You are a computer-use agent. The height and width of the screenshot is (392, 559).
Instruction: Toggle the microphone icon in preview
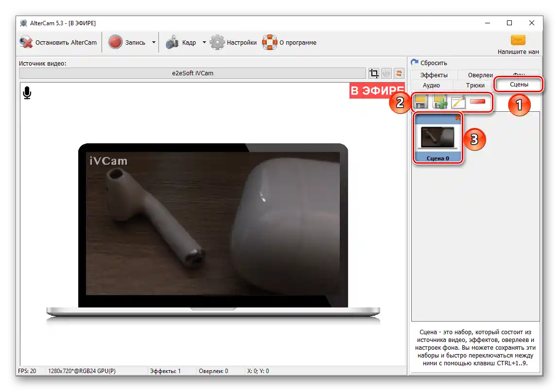pyautogui.click(x=27, y=93)
